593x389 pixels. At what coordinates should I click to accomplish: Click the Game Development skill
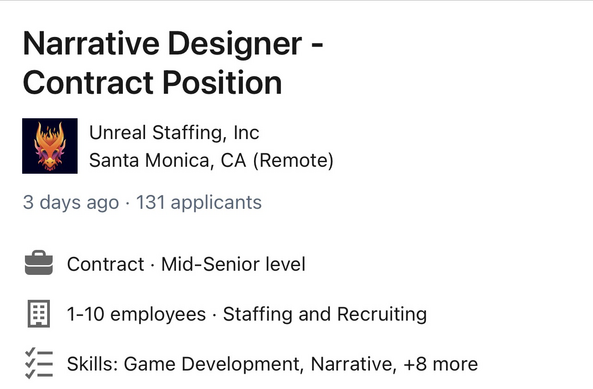[213, 364]
